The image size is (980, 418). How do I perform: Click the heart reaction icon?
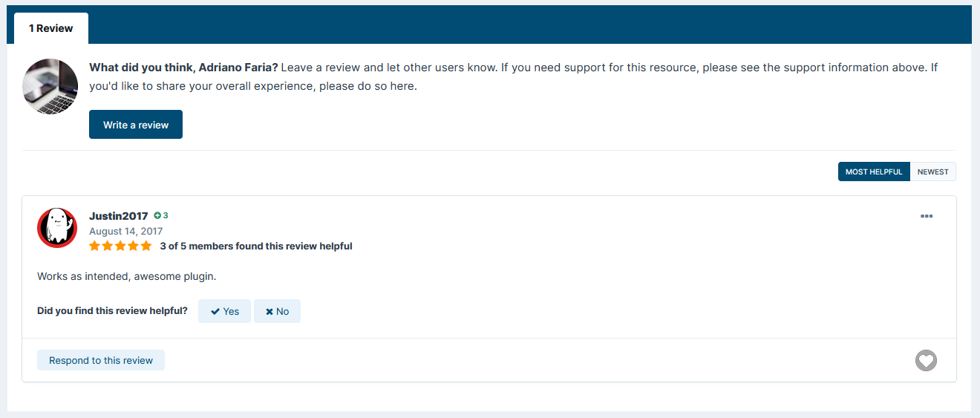[926, 361]
